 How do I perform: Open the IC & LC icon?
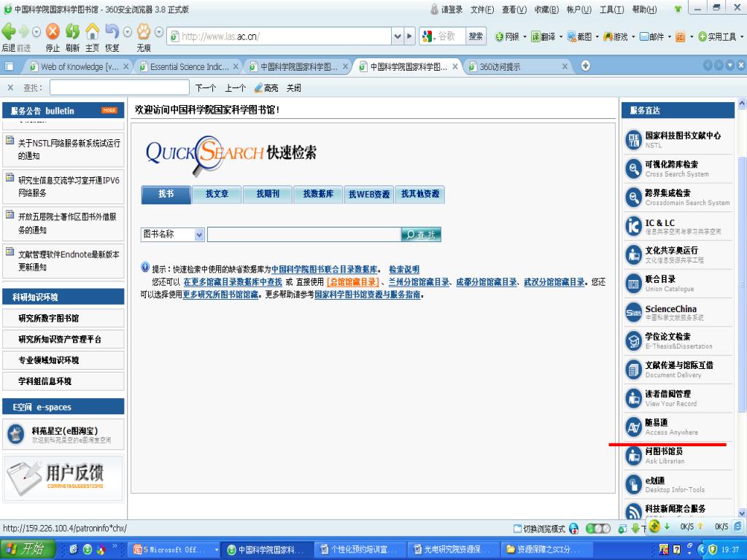pos(634,226)
